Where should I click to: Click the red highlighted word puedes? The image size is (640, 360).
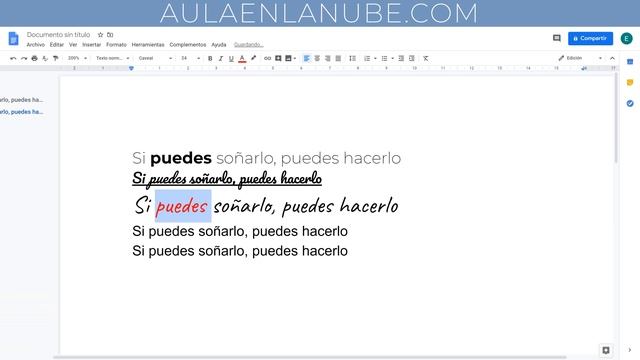point(182,206)
